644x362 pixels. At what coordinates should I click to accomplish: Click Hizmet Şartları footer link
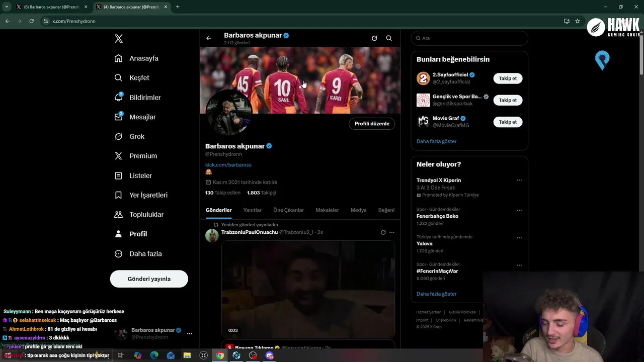point(429,312)
